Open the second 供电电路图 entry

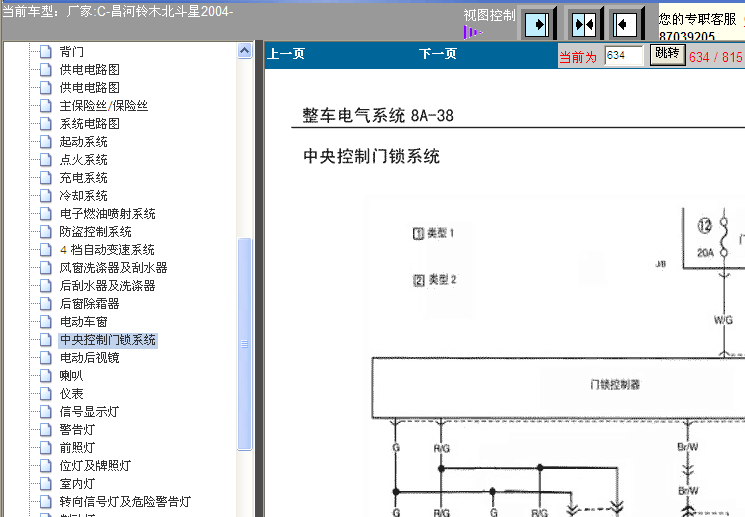pos(89,87)
